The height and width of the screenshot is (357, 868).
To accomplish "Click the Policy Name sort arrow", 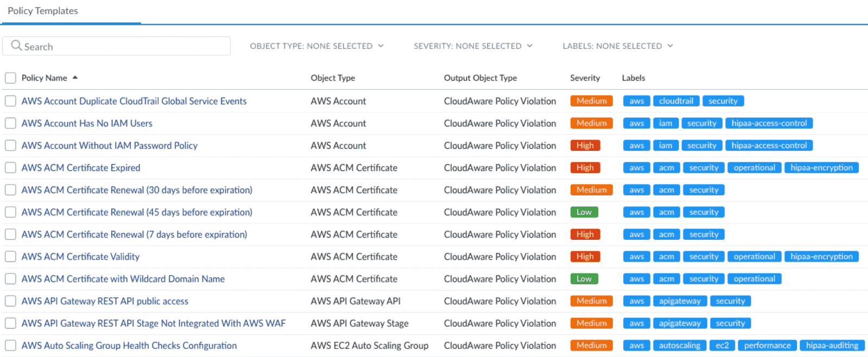I will coord(75,78).
